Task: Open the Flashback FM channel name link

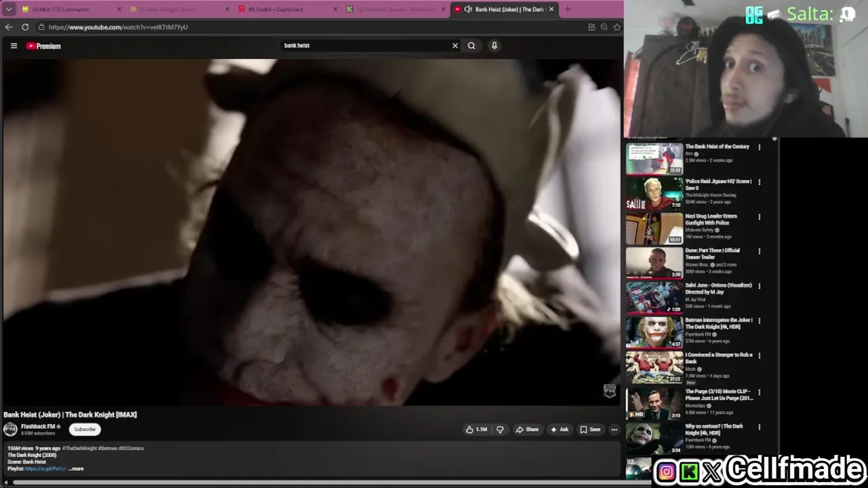Action: click(x=38, y=426)
